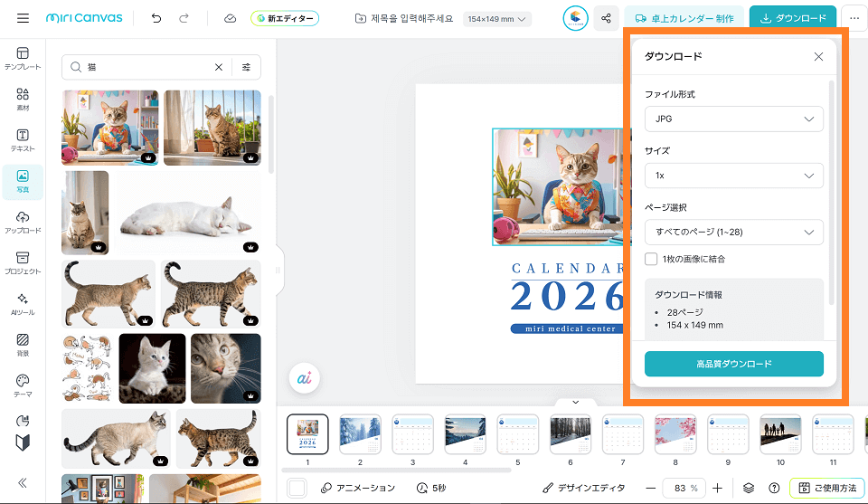Screen dimensions: 868x504
Task: Open the アップロード sidebar tab
Action: click(x=23, y=222)
